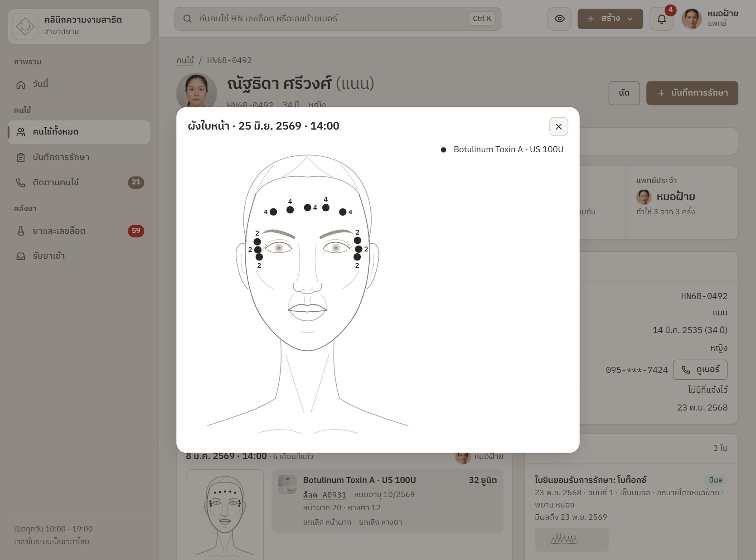Click ยกเลิก หางตา cancel link

pyautogui.click(x=380, y=522)
